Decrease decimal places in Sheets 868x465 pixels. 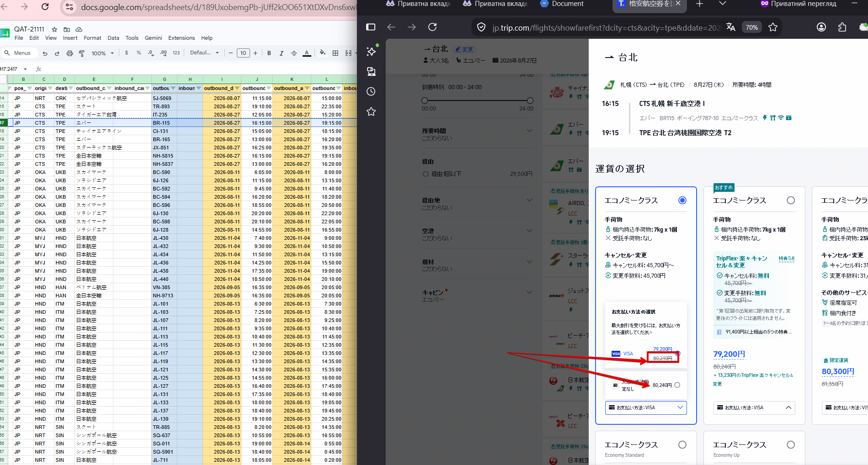click(151, 53)
